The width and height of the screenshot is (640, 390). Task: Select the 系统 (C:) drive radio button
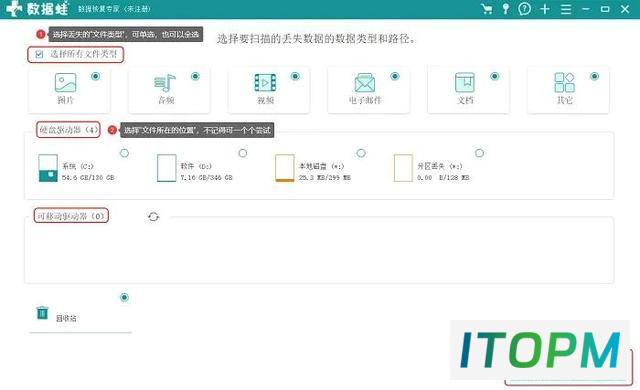coord(124,153)
